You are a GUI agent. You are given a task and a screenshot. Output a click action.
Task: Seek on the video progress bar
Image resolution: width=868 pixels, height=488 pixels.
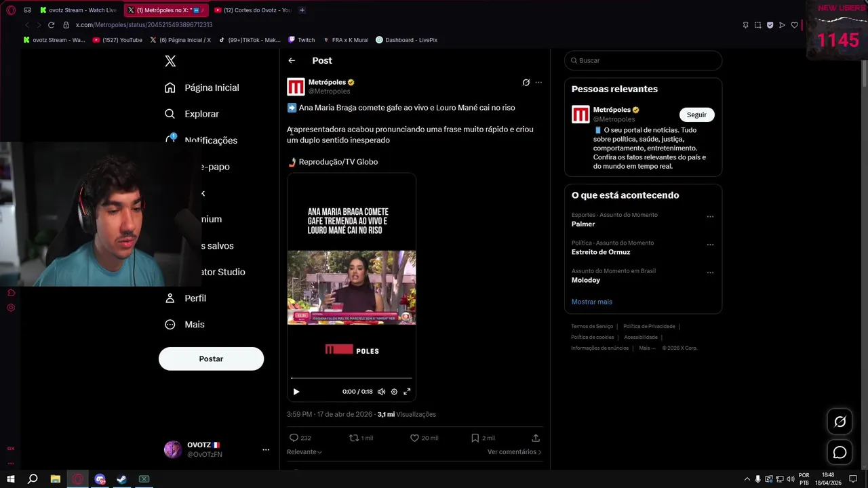(351, 378)
